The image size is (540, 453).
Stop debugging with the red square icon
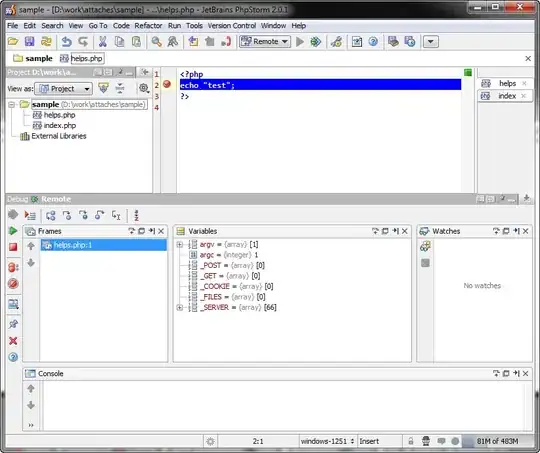tap(13, 247)
